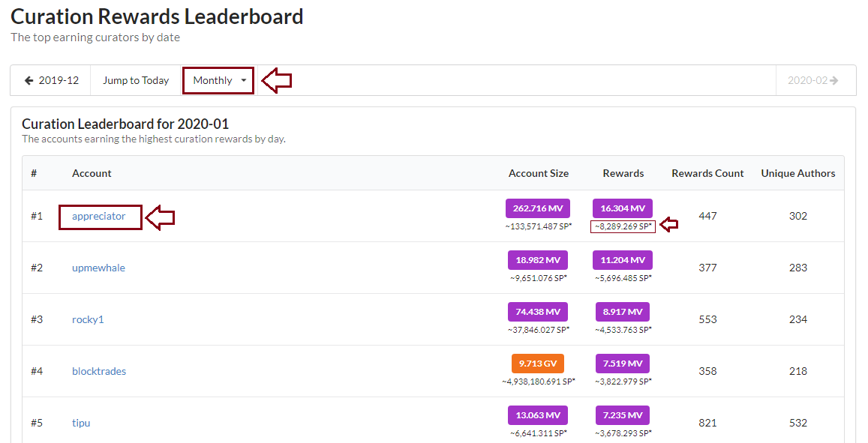Click the Curation Rewards Leaderboard title

(157, 16)
